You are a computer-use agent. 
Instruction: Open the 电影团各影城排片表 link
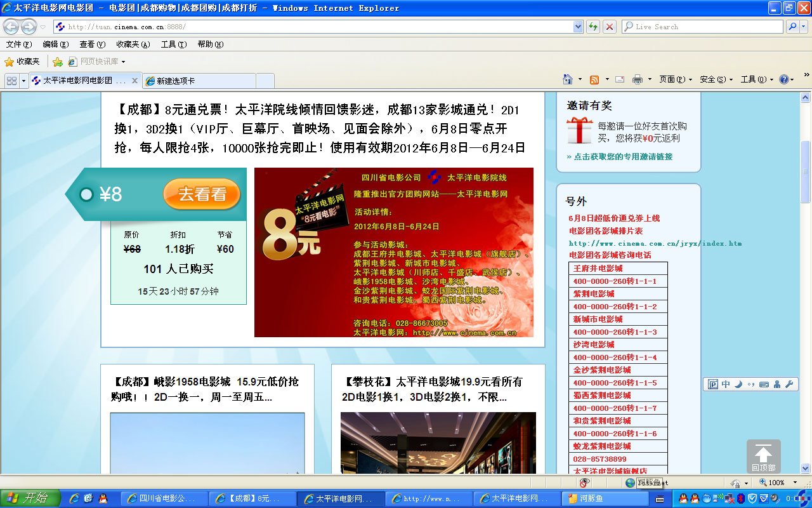click(x=606, y=231)
